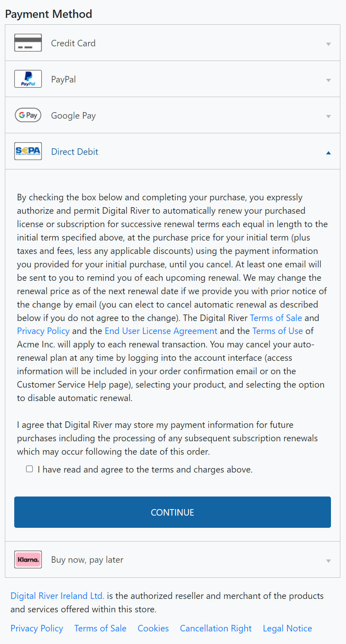Click the SEPA Direct Debit icon
Screen dimensions: 346x644
(28, 151)
